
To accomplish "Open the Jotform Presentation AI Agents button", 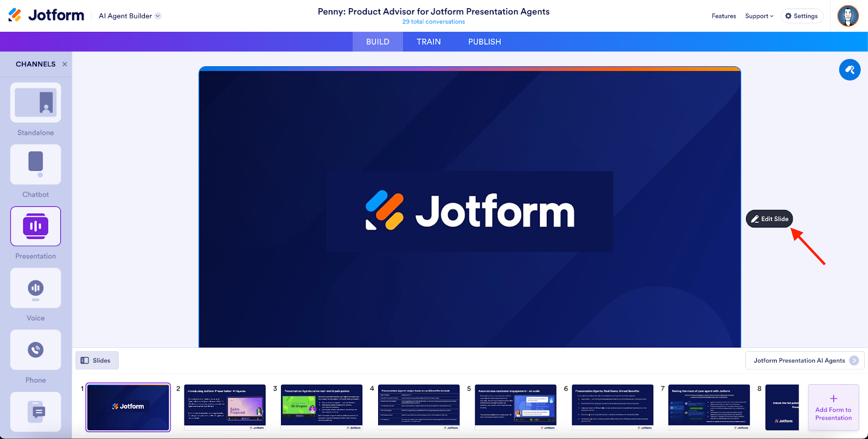I will point(805,360).
